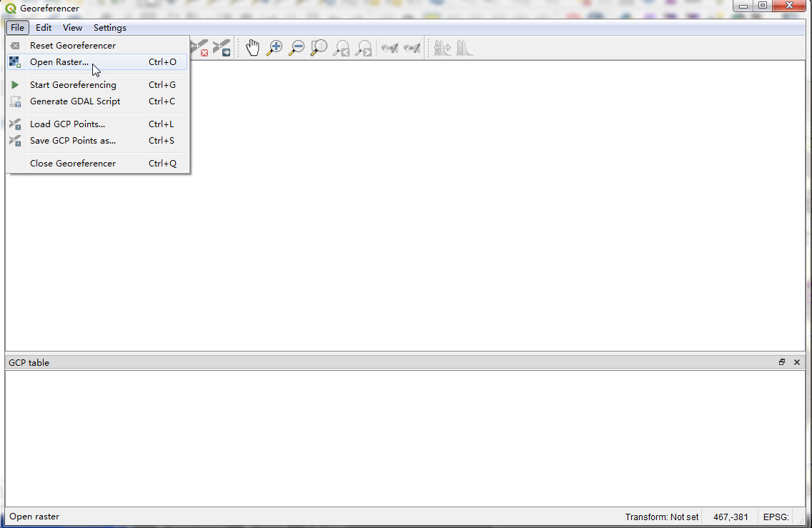Choose Close Georeferencer menu entry

pos(97,164)
